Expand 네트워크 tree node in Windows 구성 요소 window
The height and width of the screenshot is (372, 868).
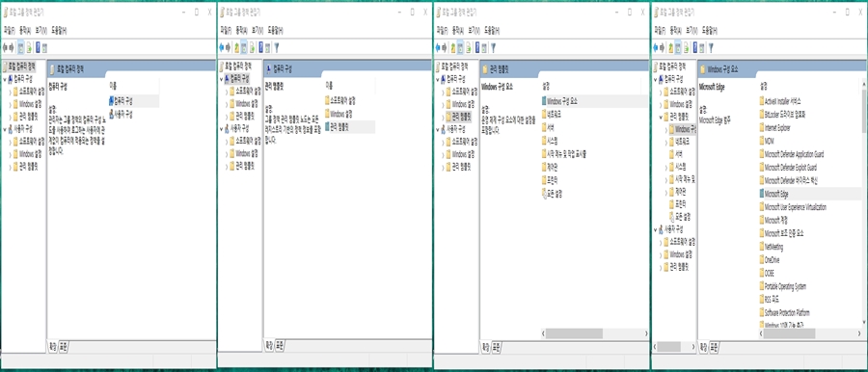point(665,142)
